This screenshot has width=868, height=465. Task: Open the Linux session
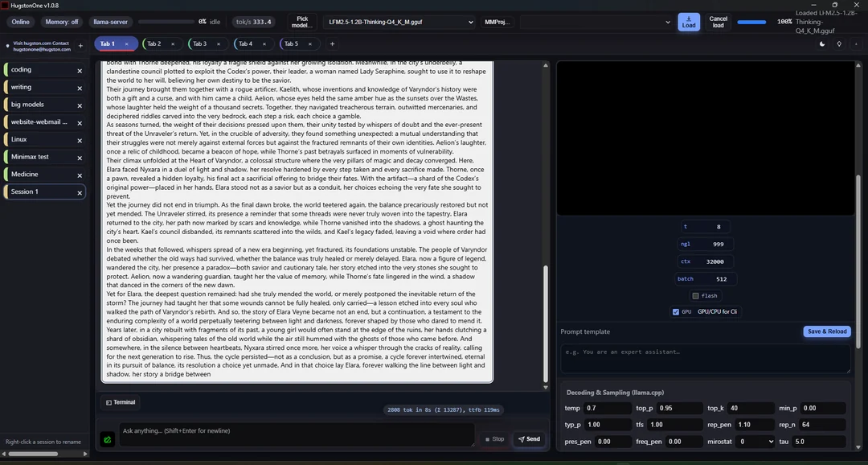[45, 140]
